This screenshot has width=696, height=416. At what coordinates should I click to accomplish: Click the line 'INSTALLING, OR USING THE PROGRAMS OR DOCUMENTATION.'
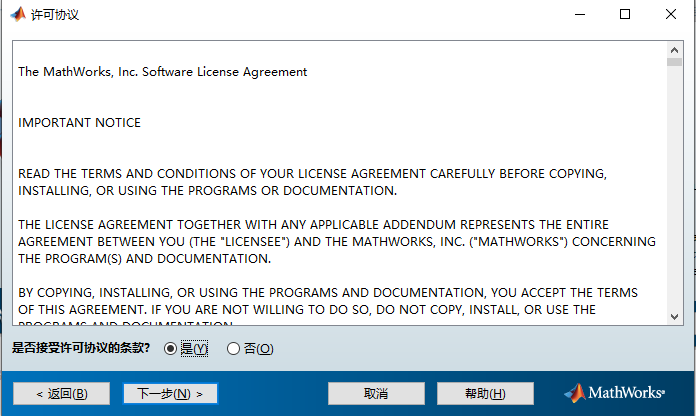coord(207,190)
